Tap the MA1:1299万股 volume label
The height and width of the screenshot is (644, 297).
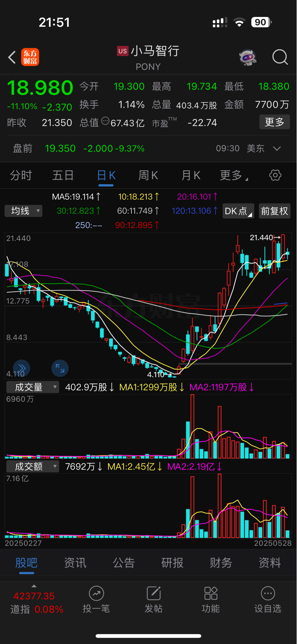point(152,387)
